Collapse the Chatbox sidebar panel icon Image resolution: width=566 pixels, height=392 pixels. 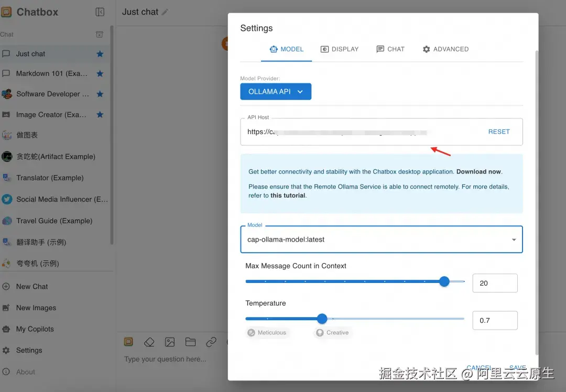100,12
